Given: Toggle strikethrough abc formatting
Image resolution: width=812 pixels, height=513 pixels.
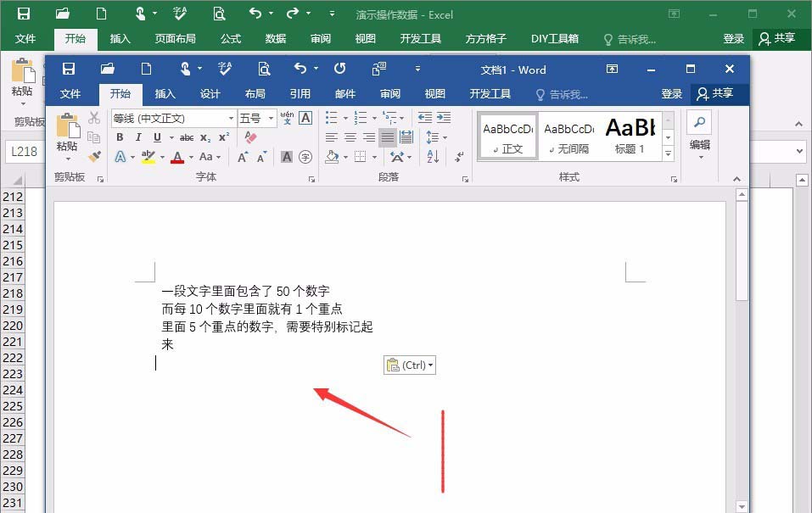Looking at the screenshot, I should click(x=187, y=137).
